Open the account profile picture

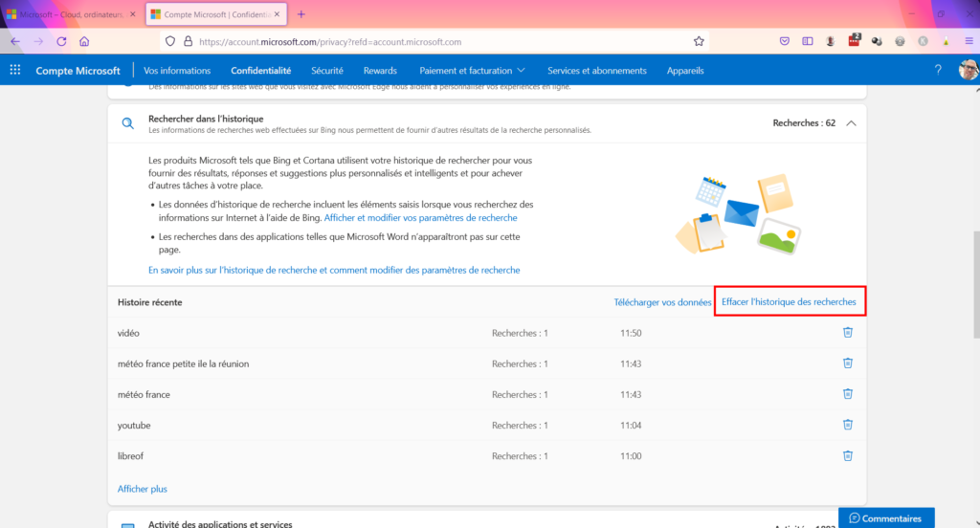click(969, 70)
